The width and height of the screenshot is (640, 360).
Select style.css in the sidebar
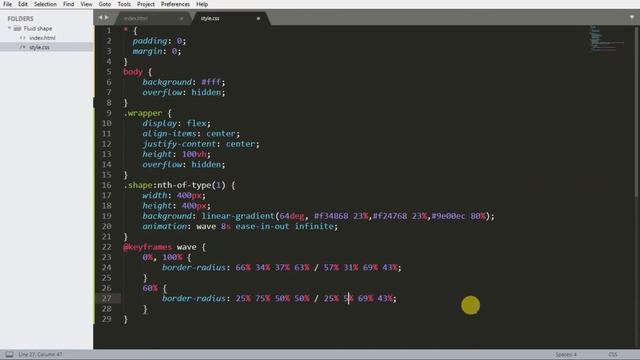point(39,47)
